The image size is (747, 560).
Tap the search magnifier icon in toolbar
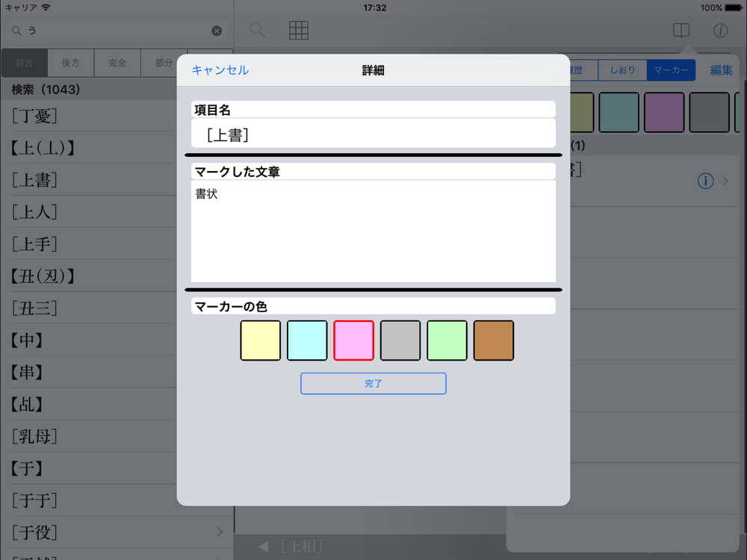(258, 31)
